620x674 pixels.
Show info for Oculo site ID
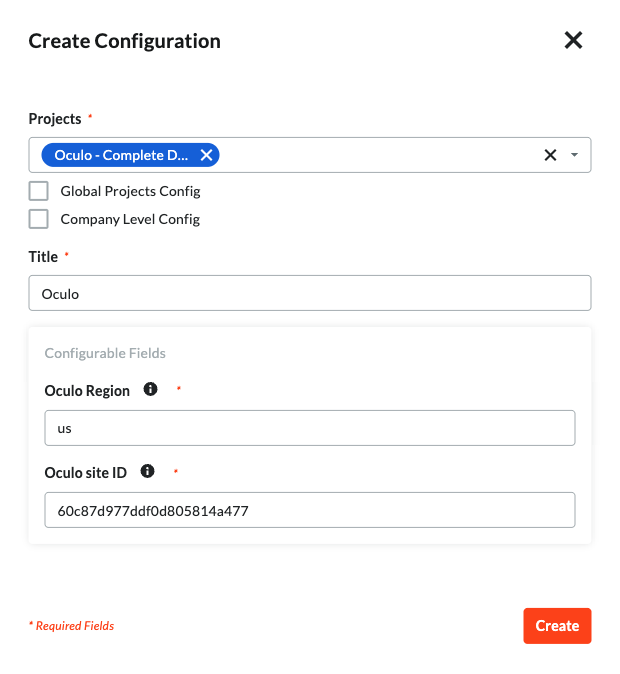tap(147, 471)
